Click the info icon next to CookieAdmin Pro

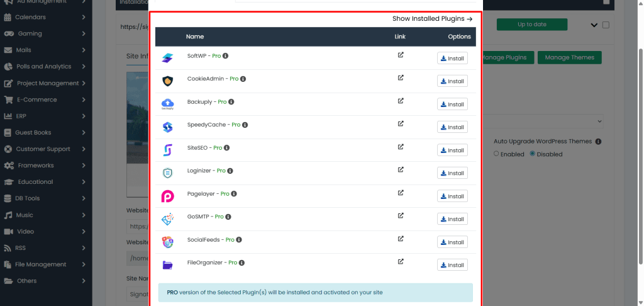(x=243, y=79)
